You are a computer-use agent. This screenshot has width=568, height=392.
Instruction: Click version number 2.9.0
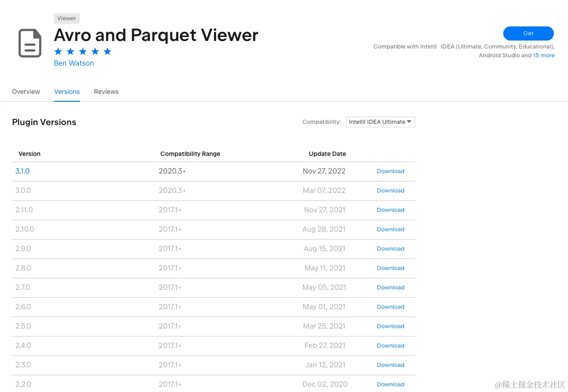[x=23, y=249]
